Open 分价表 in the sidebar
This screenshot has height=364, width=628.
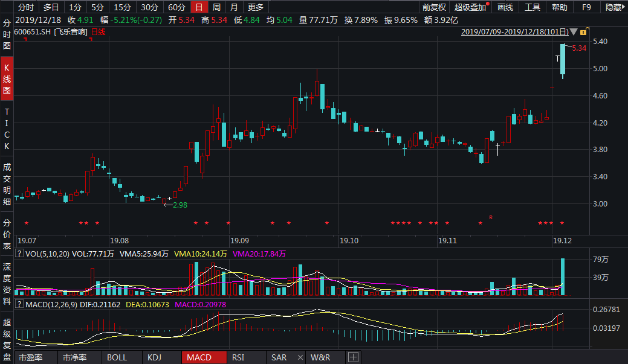(x=7, y=234)
